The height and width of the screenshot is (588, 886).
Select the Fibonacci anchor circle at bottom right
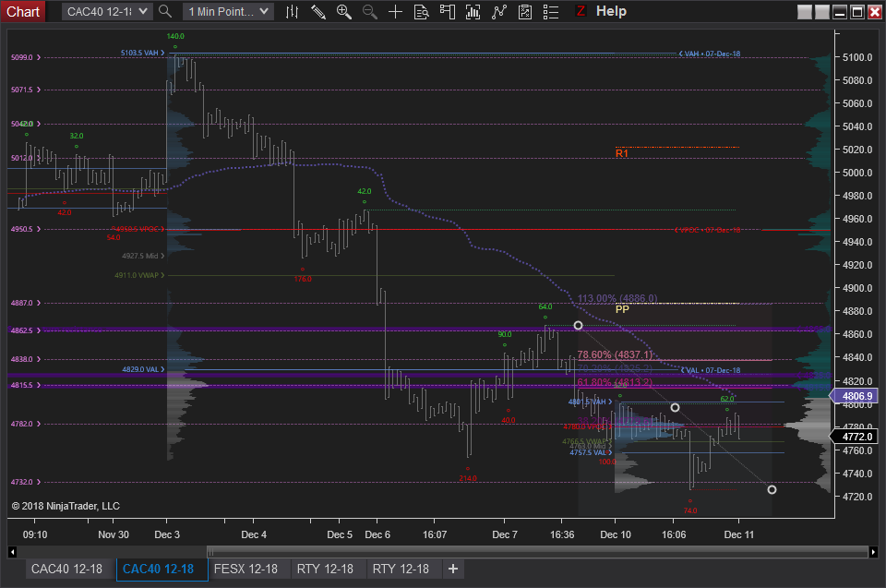(772, 489)
